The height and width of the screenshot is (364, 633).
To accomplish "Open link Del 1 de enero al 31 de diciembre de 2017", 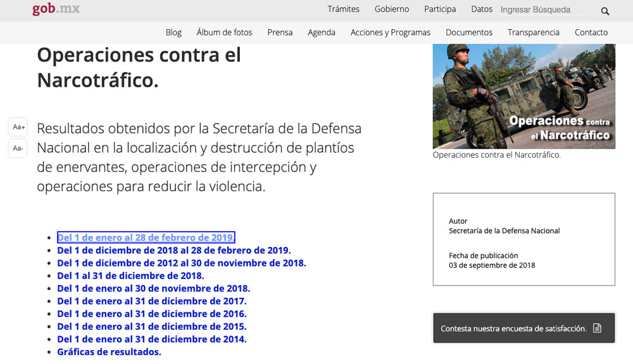I will (x=152, y=301).
